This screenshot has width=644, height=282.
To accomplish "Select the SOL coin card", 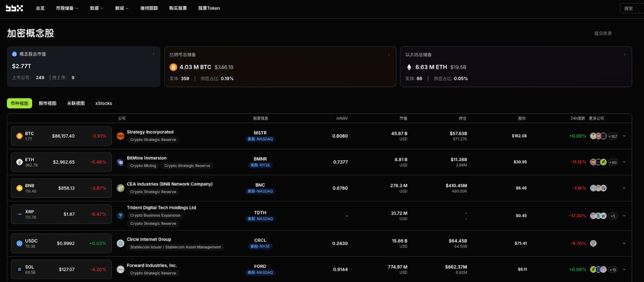I will (x=61, y=269).
